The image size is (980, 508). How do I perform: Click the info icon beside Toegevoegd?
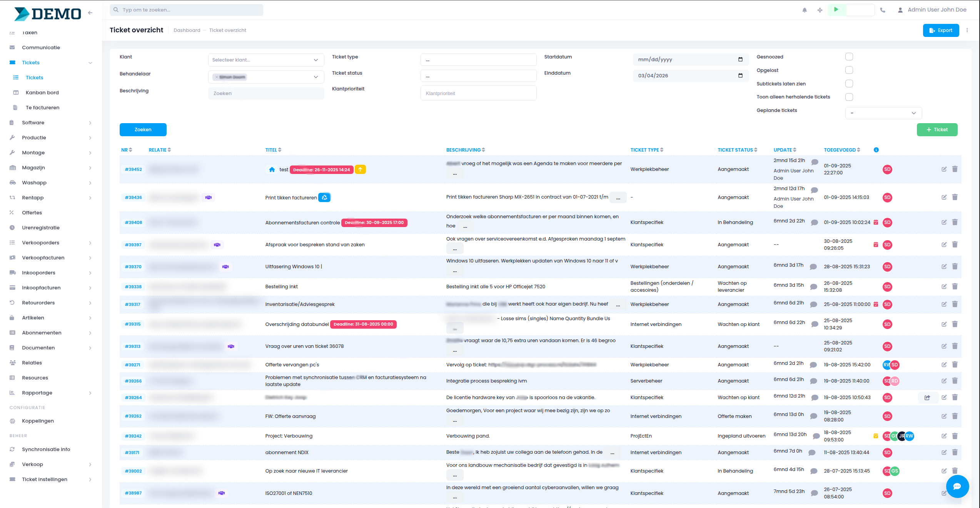coord(876,150)
